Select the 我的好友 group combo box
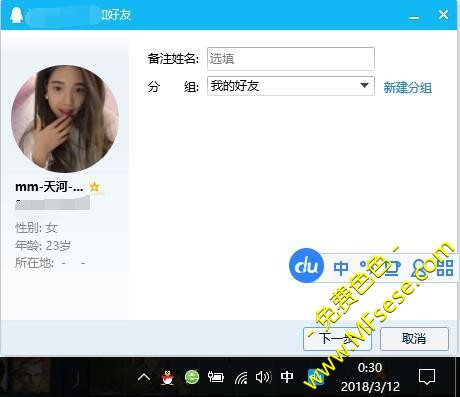 tap(291, 86)
